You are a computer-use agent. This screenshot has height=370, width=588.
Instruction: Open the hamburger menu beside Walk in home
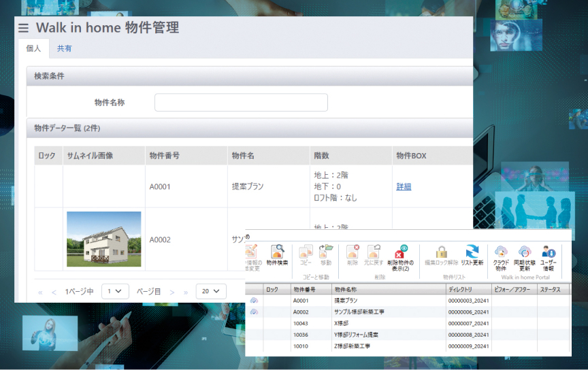coord(23,28)
